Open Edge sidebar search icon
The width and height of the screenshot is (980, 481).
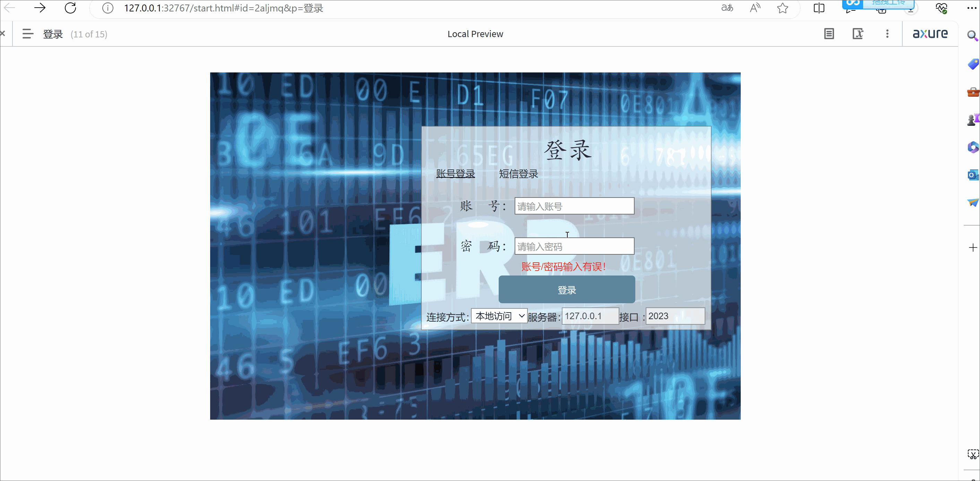(972, 36)
